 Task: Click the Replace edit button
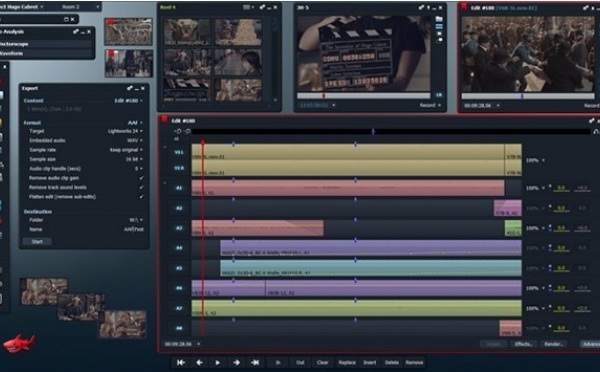(347, 362)
